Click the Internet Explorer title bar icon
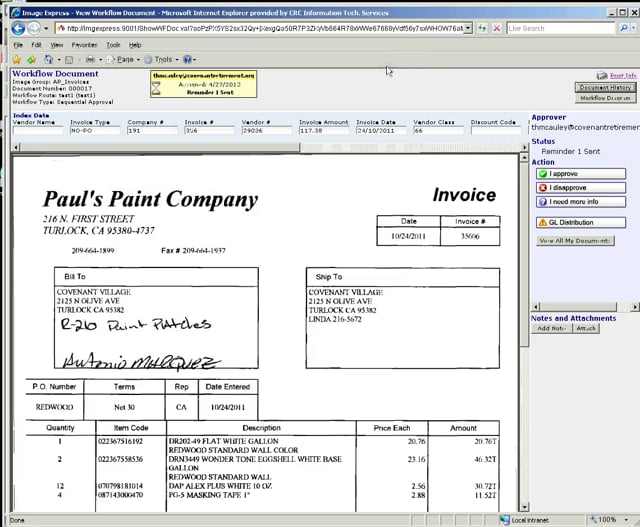This screenshot has height=527, width=640. 16,13
